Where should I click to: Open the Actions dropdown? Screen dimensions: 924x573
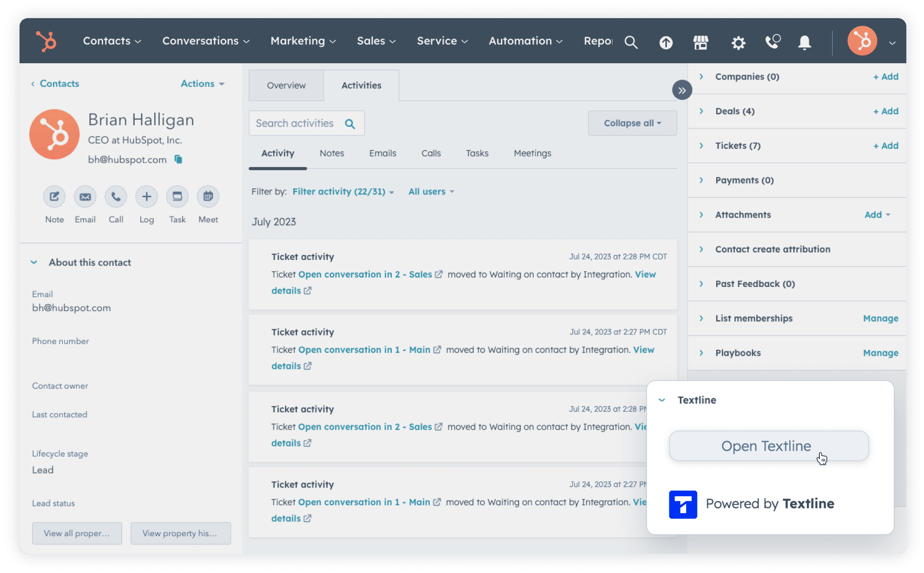202,84
